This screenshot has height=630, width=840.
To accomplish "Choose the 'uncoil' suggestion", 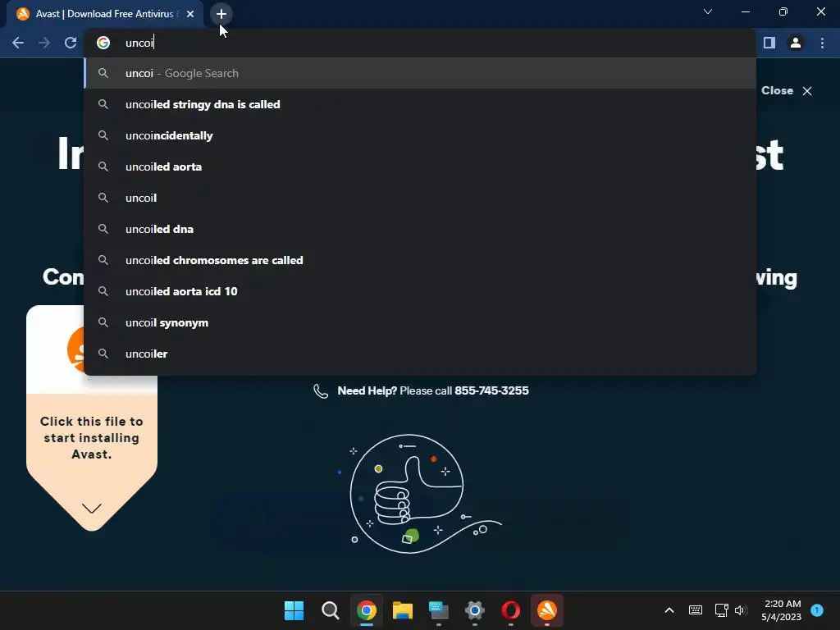I will (421, 198).
